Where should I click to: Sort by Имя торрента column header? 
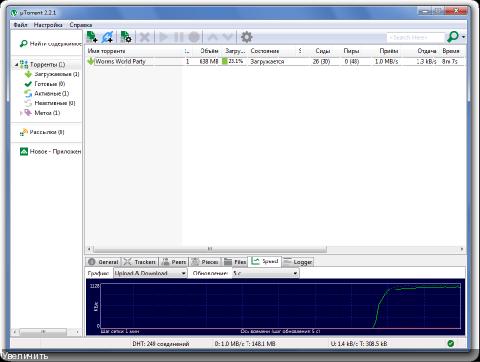pos(106,51)
